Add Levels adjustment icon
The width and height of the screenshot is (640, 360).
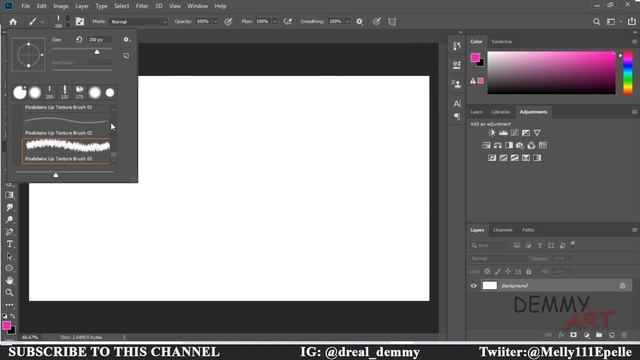(x=503, y=133)
